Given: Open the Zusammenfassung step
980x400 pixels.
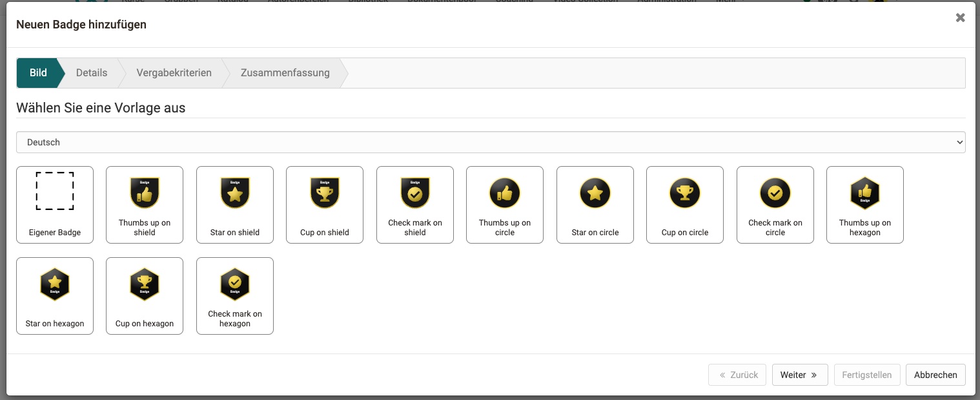Looking at the screenshot, I should click(285, 73).
